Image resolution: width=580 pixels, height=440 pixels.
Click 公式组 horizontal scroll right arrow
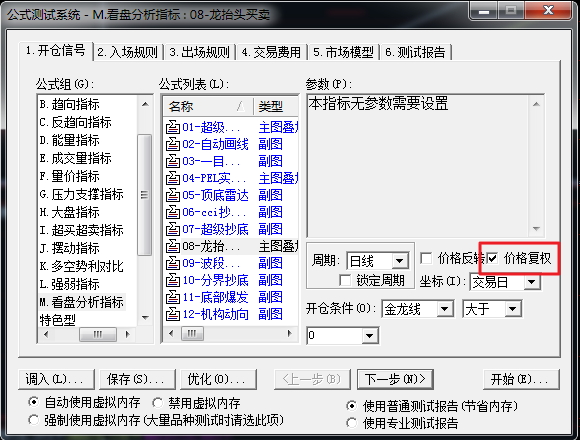128,334
